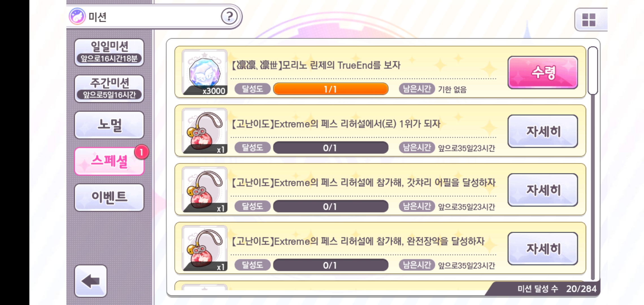This screenshot has width=644, height=305.
Task: View details for 완전장악 mission
Action: pyautogui.click(x=543, y=249)
